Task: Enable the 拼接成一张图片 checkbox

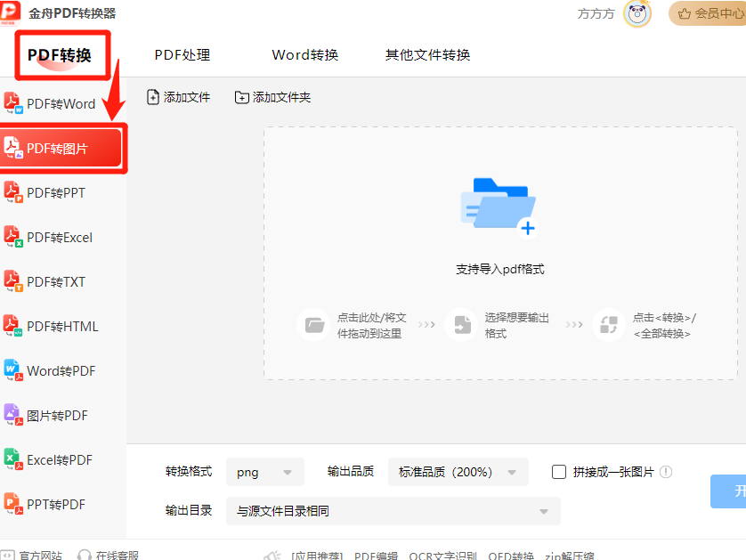Action: point(558,472)
